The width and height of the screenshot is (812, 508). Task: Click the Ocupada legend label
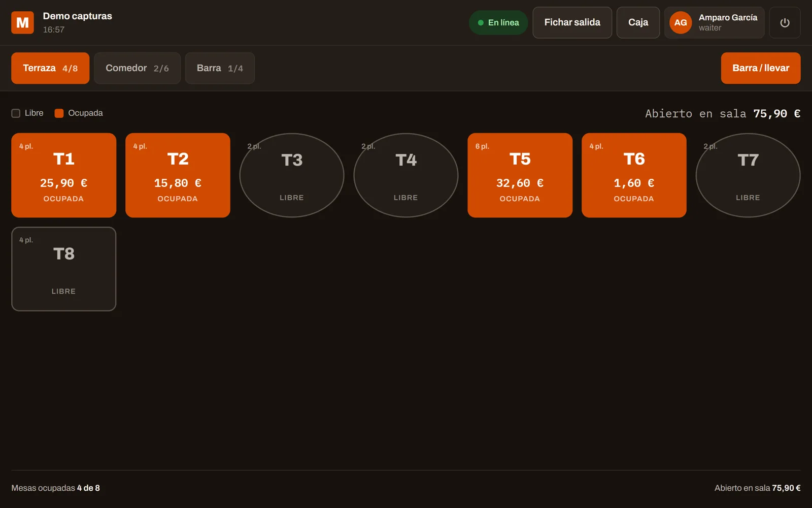coord(85,113)
